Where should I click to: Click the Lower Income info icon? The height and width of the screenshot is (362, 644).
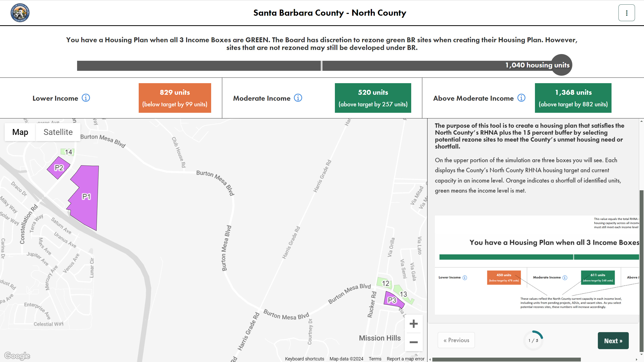pos(85,98)
